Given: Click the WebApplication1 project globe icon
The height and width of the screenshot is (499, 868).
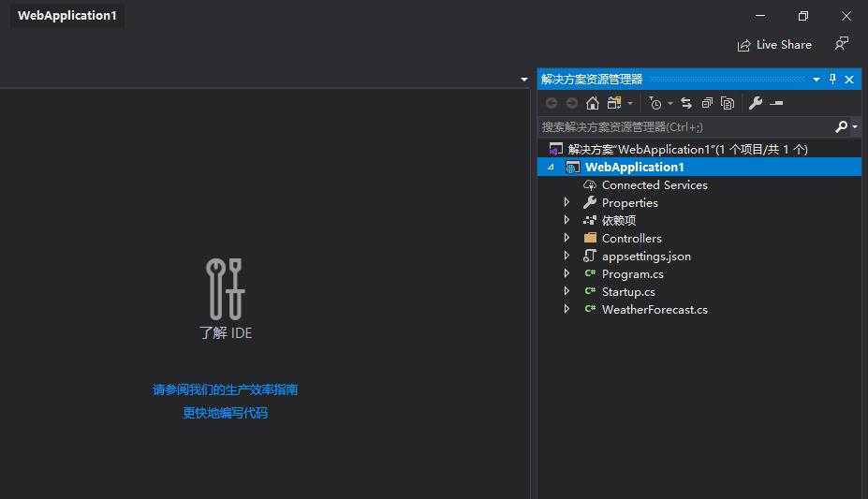Looking at the screenshot, I should pyautogui.click(x=572, y=167).
